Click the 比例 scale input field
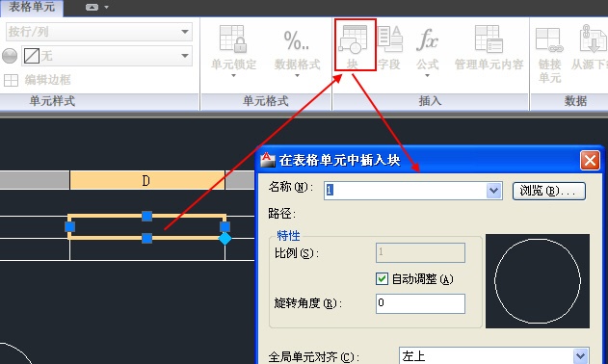Screen dimensions: 608x364 point(420,252)
